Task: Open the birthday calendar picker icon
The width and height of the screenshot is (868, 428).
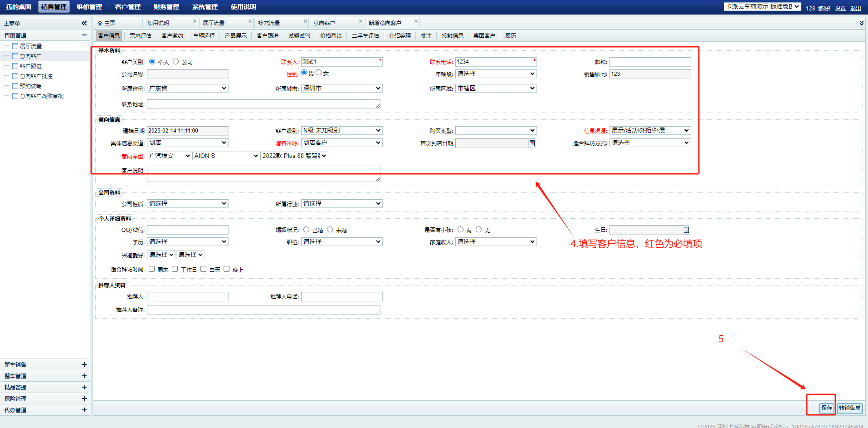Action: 686,230
